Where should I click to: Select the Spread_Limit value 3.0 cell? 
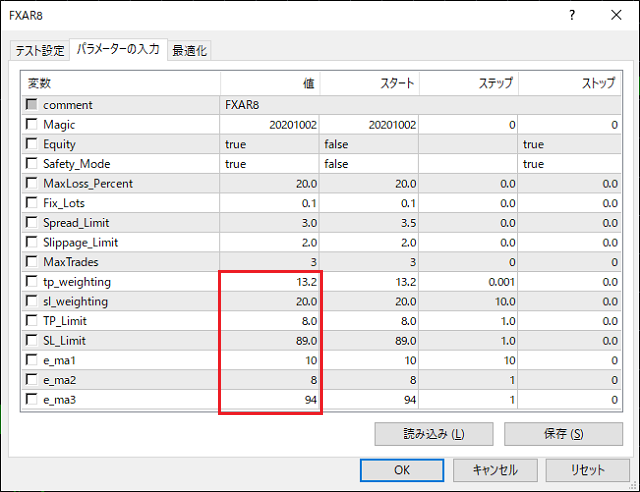(269, 223)
